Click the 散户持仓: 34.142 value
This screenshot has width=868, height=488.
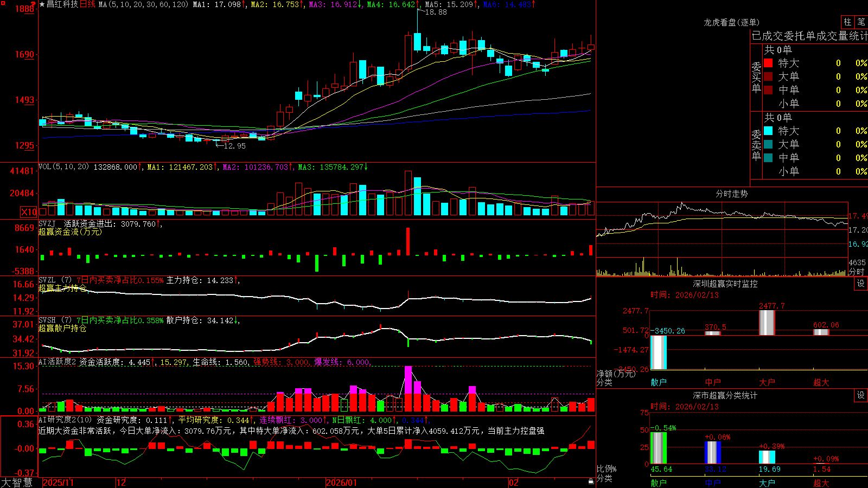(x=200, y=320)
